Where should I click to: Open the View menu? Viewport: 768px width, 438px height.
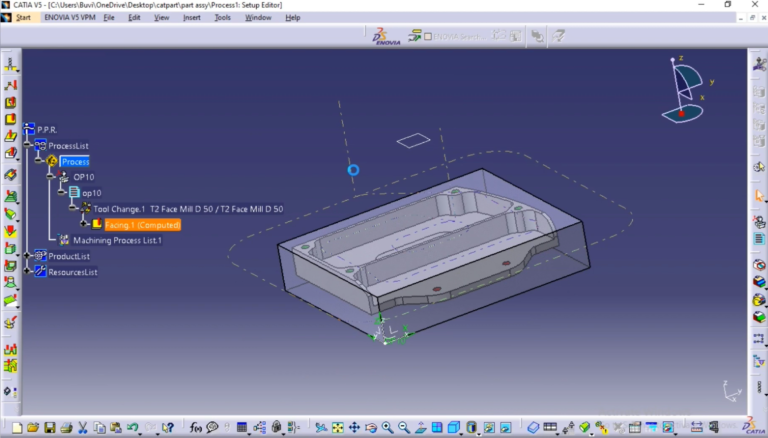coord(162,17)
